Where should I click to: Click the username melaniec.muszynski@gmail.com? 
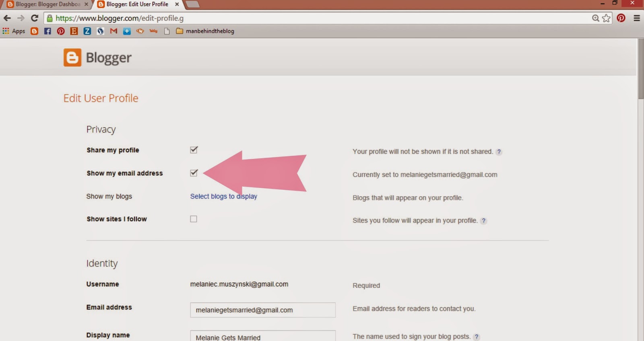click(239, 284)
